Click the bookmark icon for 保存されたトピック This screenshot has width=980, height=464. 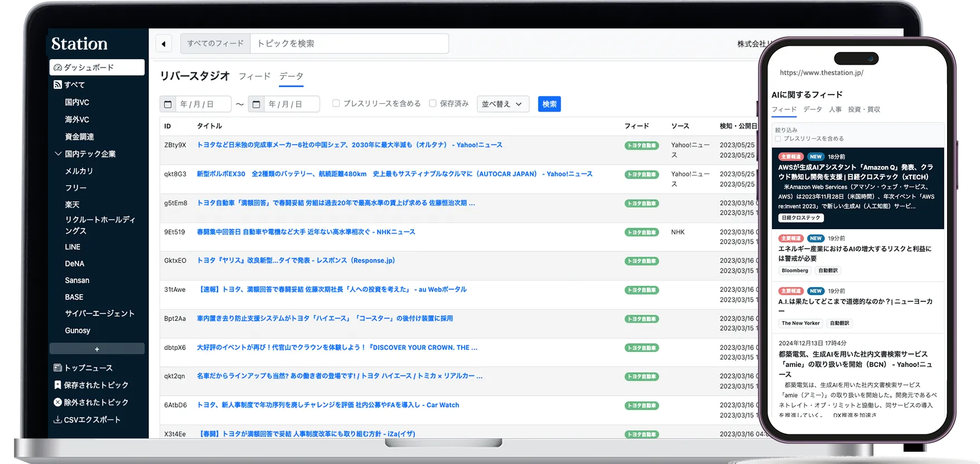[57, 385]
